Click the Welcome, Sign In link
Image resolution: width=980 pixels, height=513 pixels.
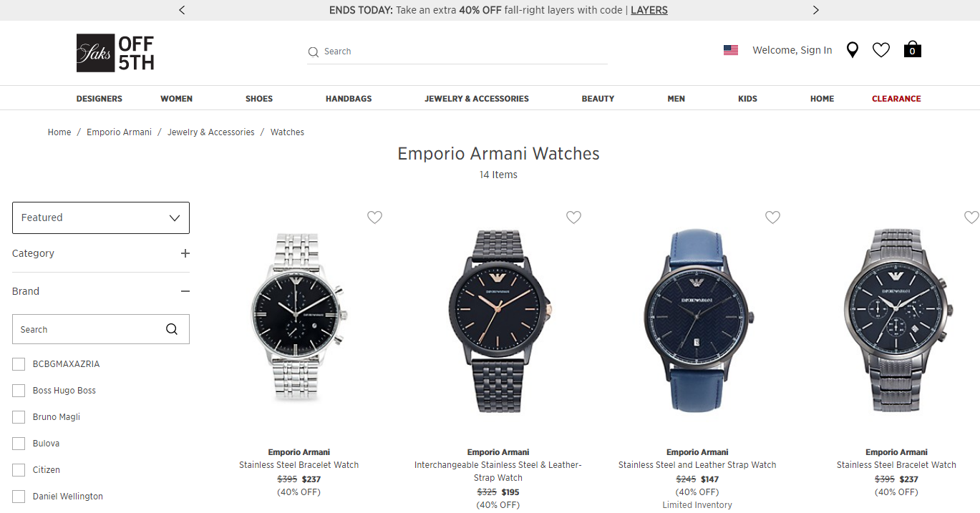792,50
